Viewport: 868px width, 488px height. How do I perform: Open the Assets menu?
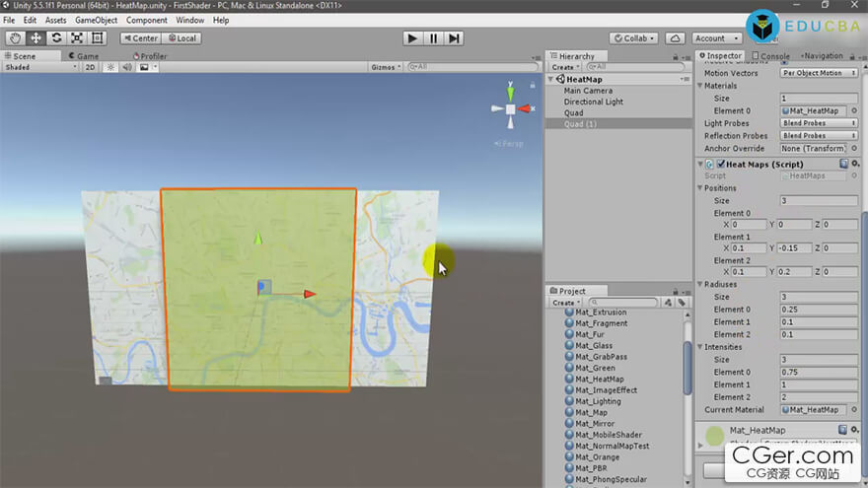55,20
